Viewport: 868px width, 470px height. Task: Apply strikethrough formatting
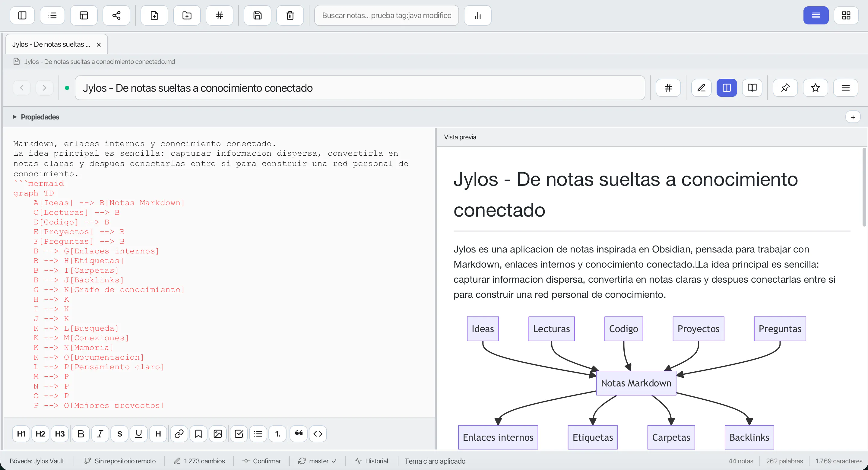coord(120,433)
